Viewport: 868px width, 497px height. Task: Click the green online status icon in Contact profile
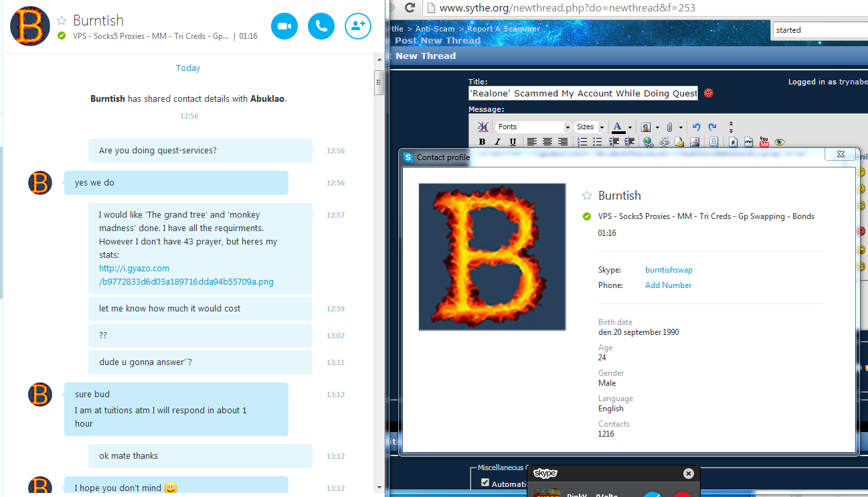(587, 216)
